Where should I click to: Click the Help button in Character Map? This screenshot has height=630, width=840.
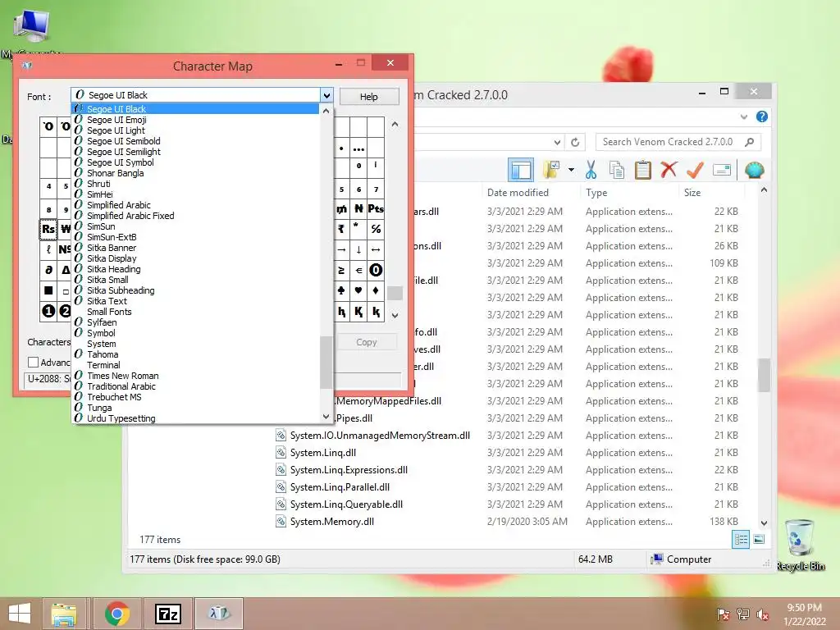pos(369,97)
